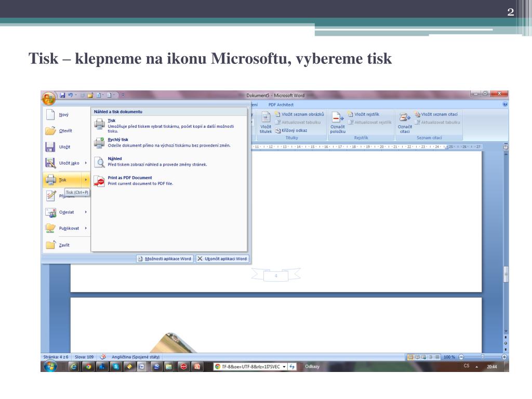Click Odkazy links toolbar in taskbar

(x=312, y=366)
